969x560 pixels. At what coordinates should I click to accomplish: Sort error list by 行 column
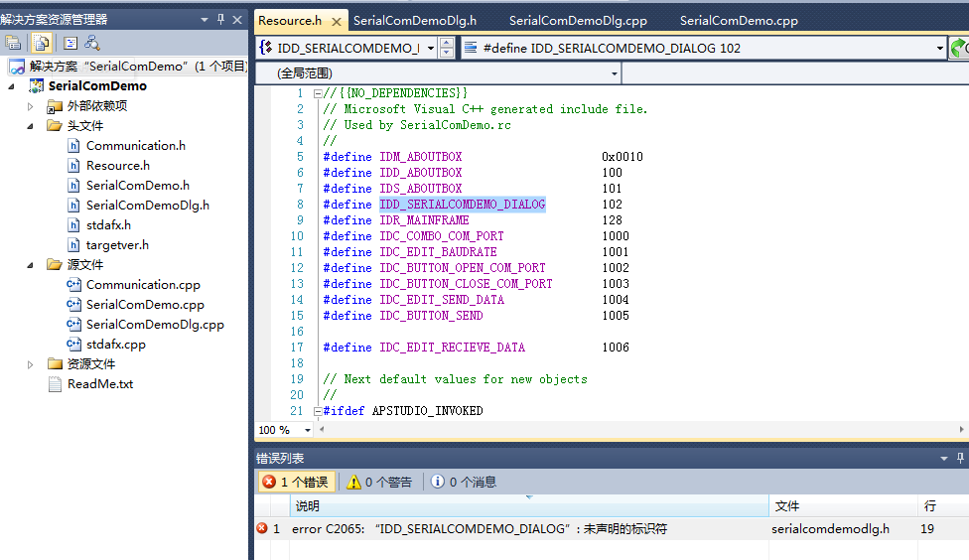[x=943, y=506]
